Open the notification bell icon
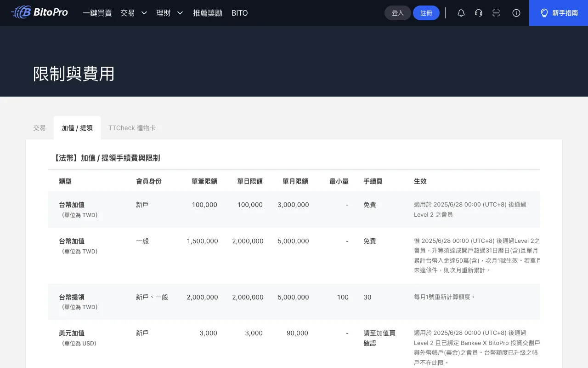This screenshot has height=368, width=588. 461,13
